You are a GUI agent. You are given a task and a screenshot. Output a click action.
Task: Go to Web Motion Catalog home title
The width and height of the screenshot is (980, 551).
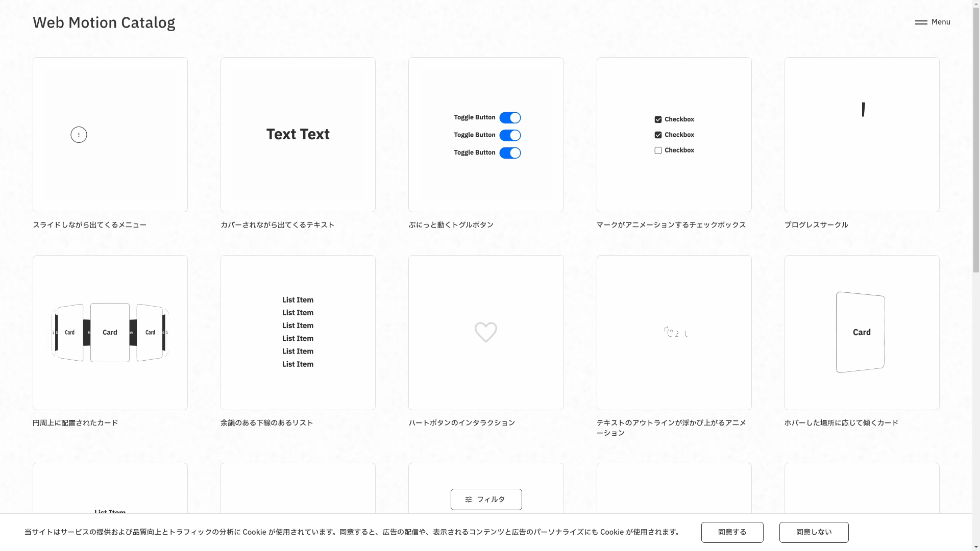click(104, 22)
